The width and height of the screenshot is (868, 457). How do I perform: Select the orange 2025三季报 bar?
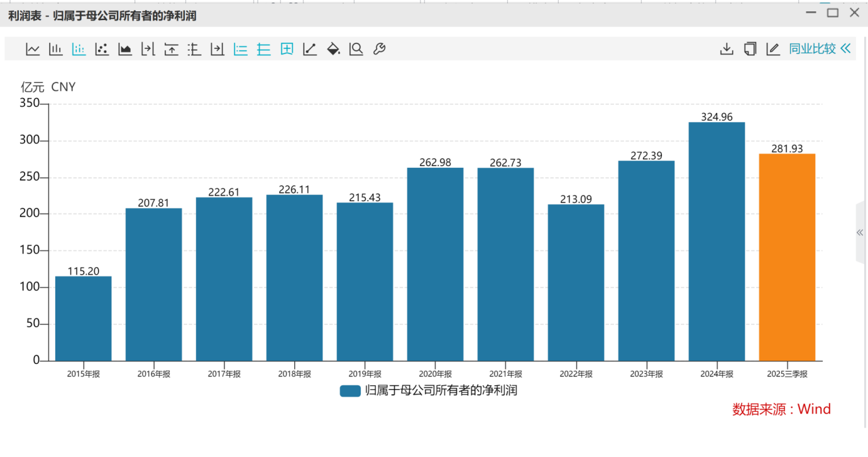787,257
